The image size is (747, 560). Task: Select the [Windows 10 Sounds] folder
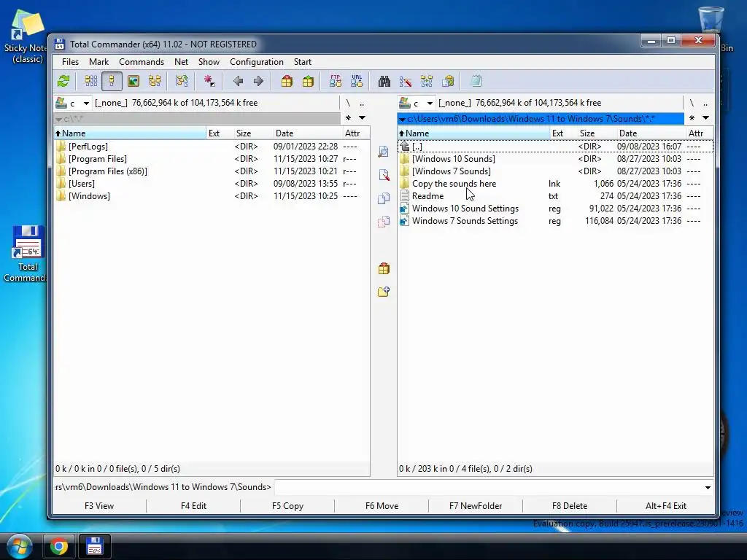click(x=555, y=159)
